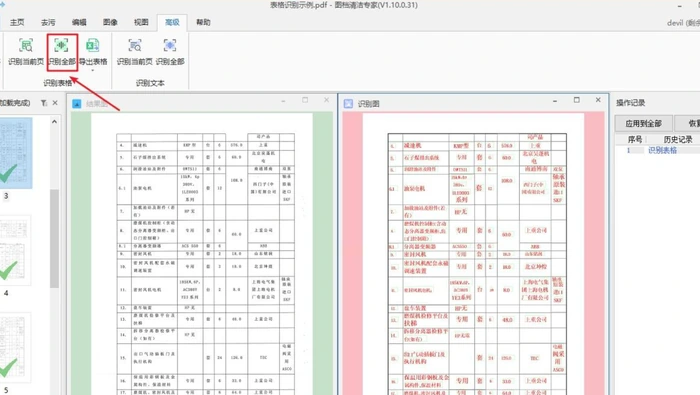Expand the 导出表格 dropdown arrow
Viewport: 700px width, 395px height.
(93, 70)
